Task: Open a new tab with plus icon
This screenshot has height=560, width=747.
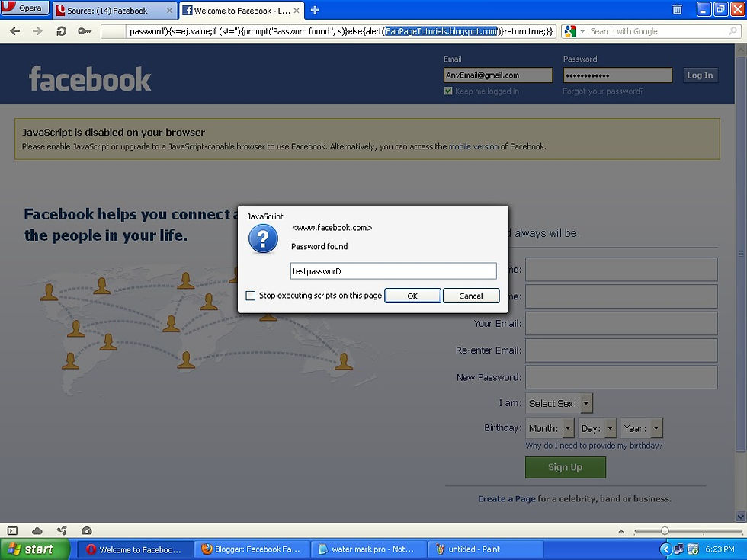Action: 314,10
